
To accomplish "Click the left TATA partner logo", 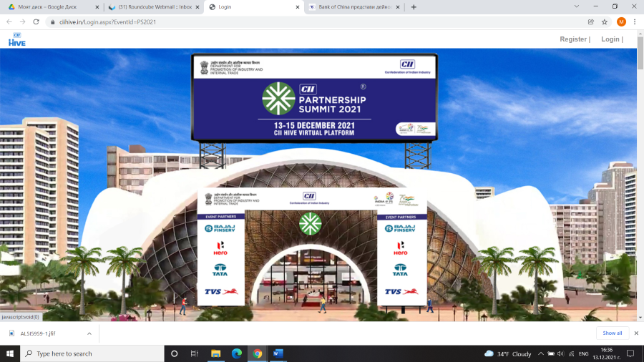I will coord(220,270).
